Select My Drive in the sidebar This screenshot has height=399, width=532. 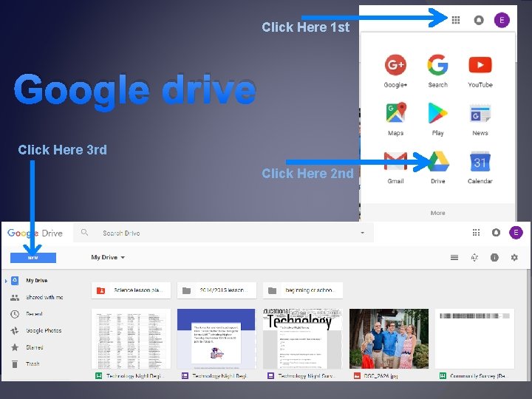(30, 281)
